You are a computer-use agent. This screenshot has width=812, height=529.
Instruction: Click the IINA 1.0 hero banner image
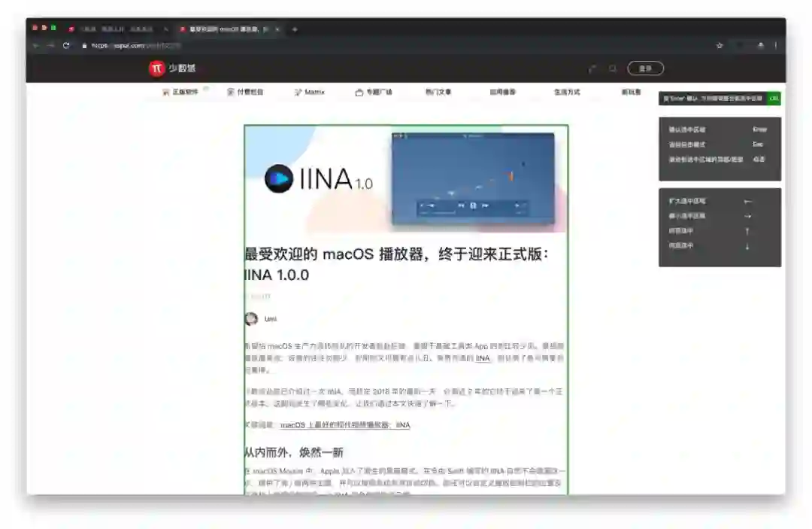(406, 179)
